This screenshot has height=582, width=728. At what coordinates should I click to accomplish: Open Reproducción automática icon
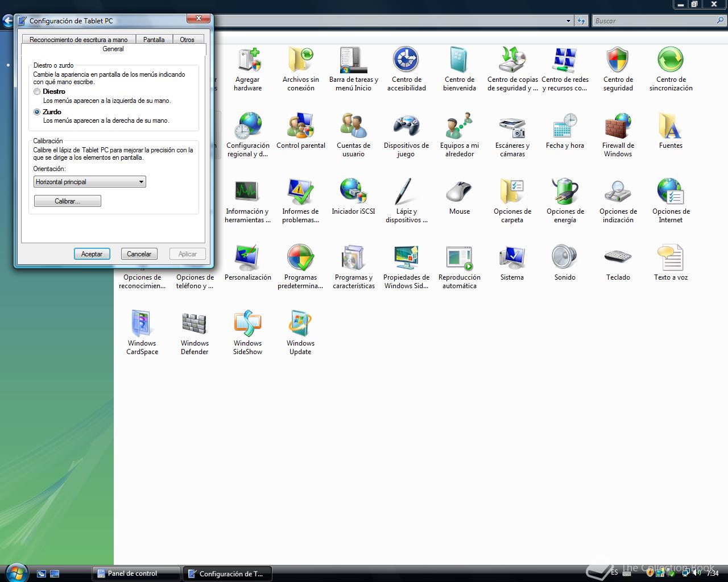click(459, 258)
